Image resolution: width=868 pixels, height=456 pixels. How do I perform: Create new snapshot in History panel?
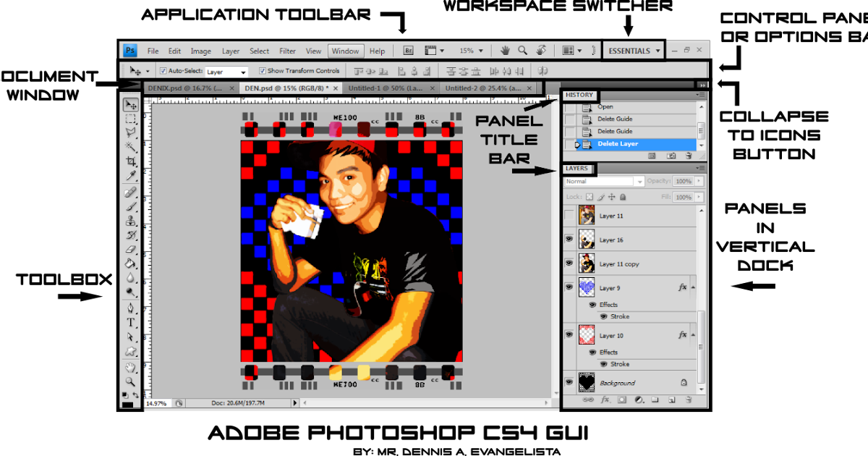[x=671, y=155]
